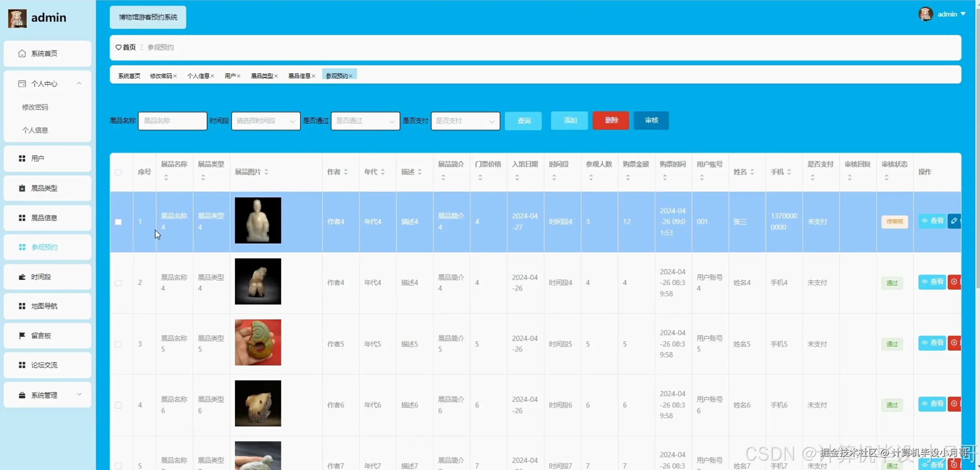Check the checkbox for row 2
This screenshot has width=980, height=470.
pos(118,283)
